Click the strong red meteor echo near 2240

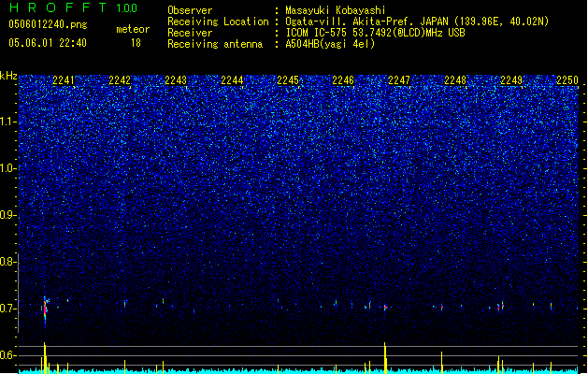45,309
